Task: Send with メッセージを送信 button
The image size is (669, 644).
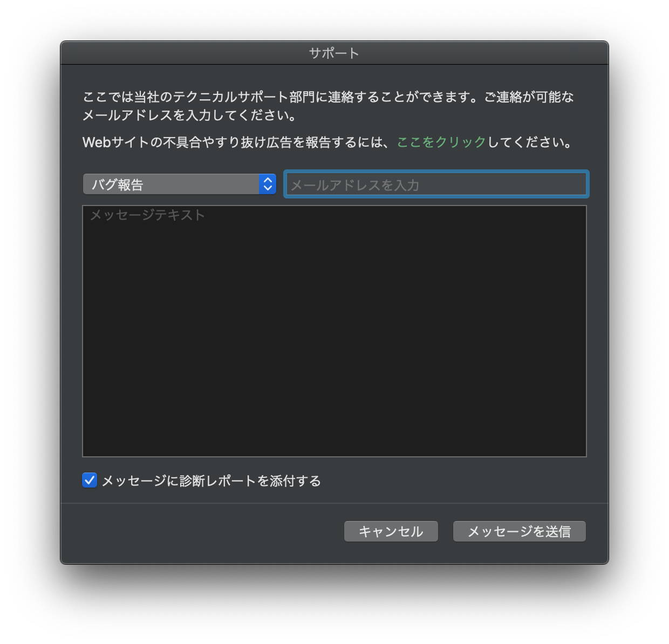Action: pos(520,531)
